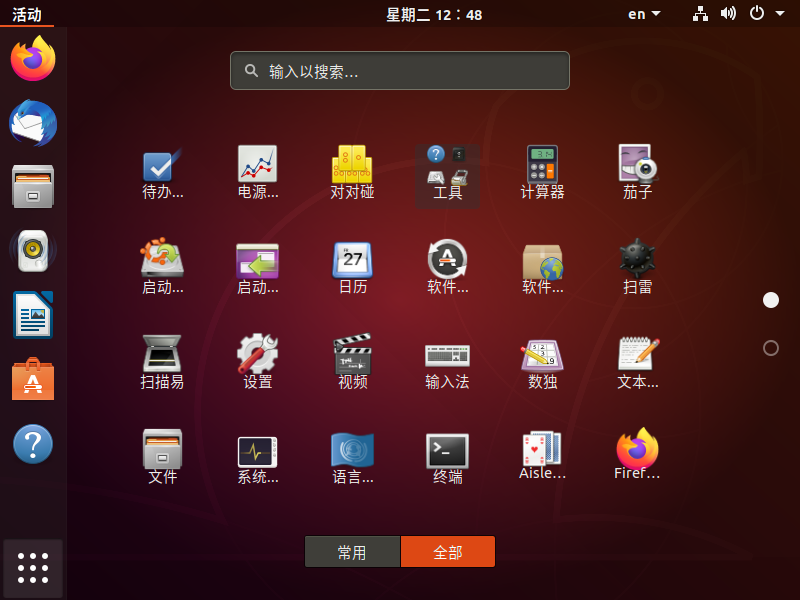Launch Thunderbird from the dock

[33, 122]
